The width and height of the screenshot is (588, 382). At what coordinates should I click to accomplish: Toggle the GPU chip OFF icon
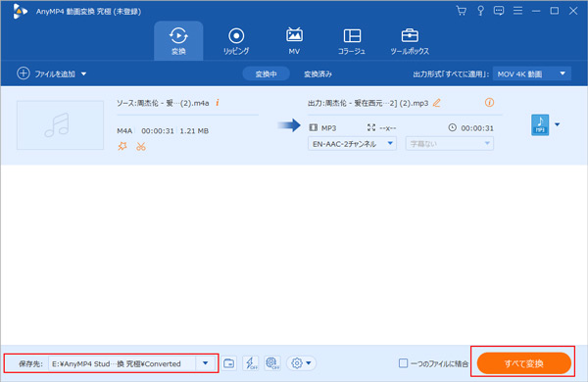pyautogui.click(x=272, y=363)
